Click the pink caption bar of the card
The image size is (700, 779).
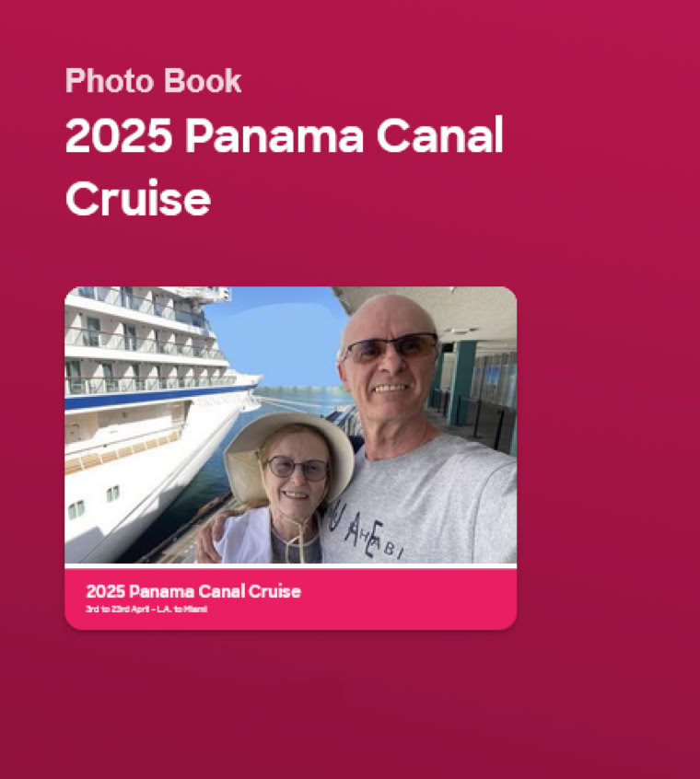click(x=291, y=599)
